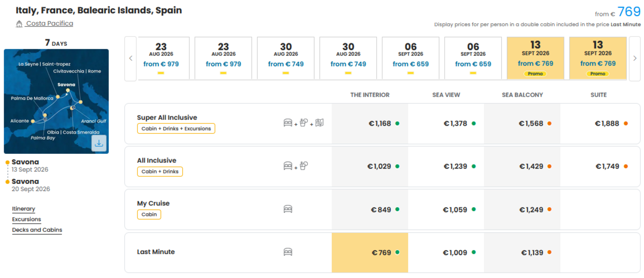
Task: Click the bed icon in Last Minute row
Action: [x=288, y=252]
